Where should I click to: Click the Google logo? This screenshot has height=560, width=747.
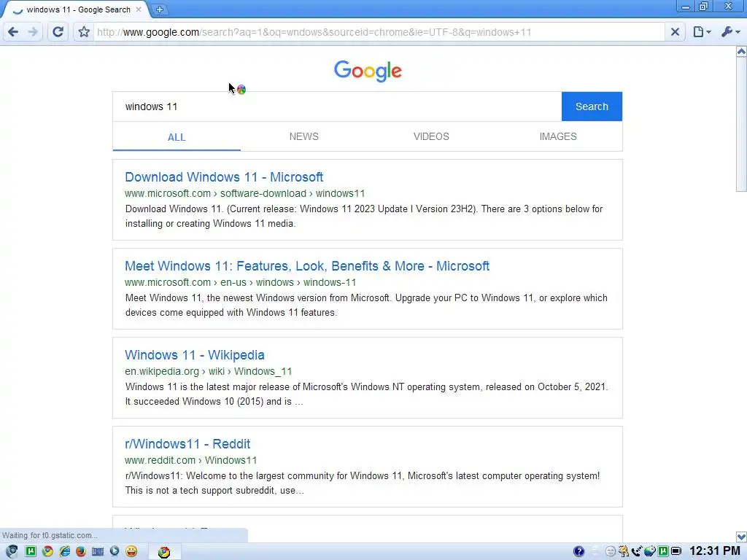[x=368, y=71]
